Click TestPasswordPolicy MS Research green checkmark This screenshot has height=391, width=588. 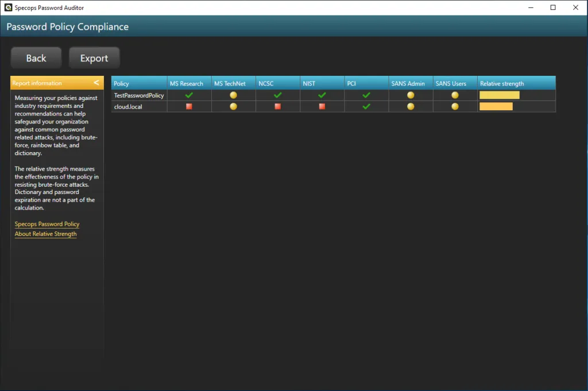189,95
